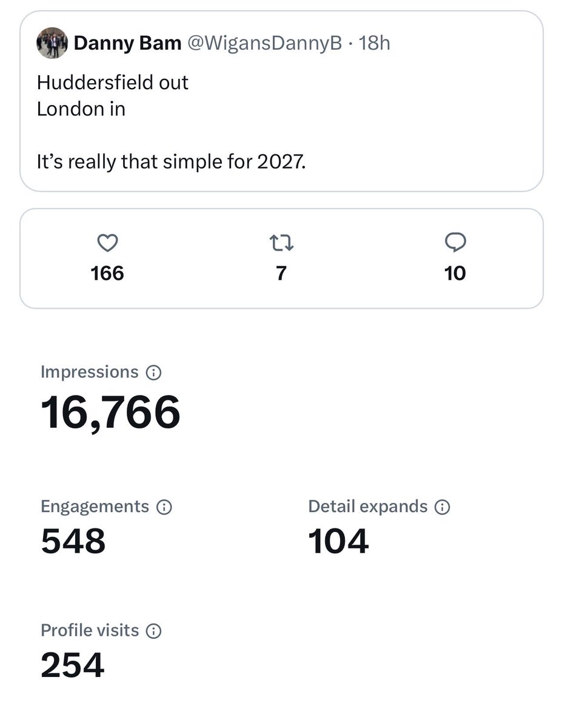565x728 pixels.
Task: Click the 7 retweets count
Action: (281, 273)
